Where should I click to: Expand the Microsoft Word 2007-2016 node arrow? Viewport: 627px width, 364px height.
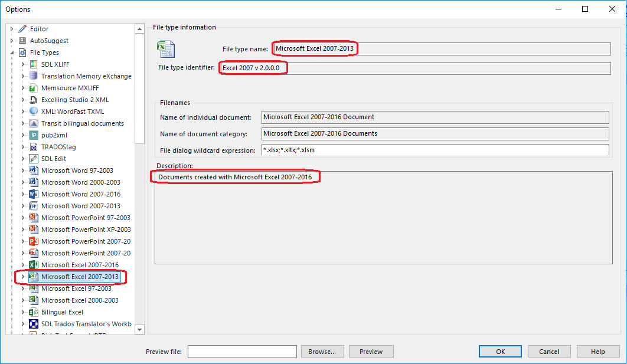(x=23, y=194)
